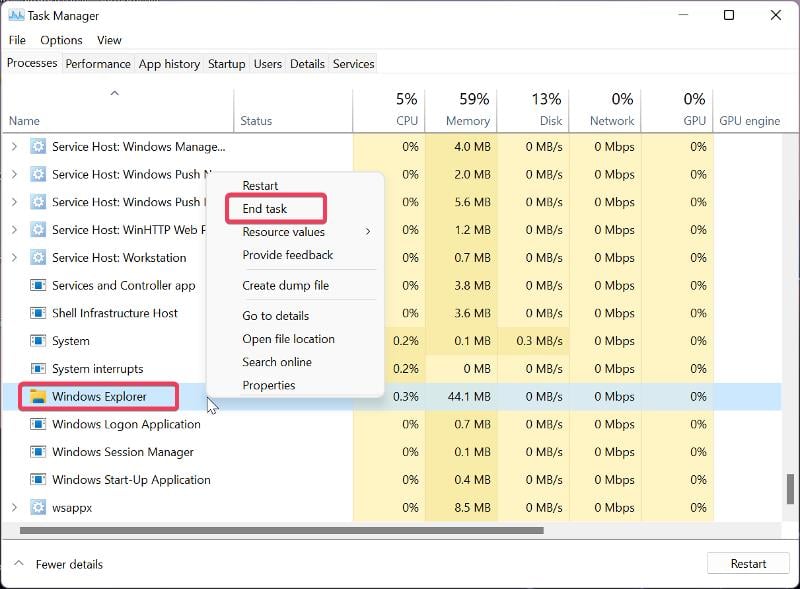Sort by the GPU column header
This screenshot has height=589, width=800.
(x=677, y=109)
